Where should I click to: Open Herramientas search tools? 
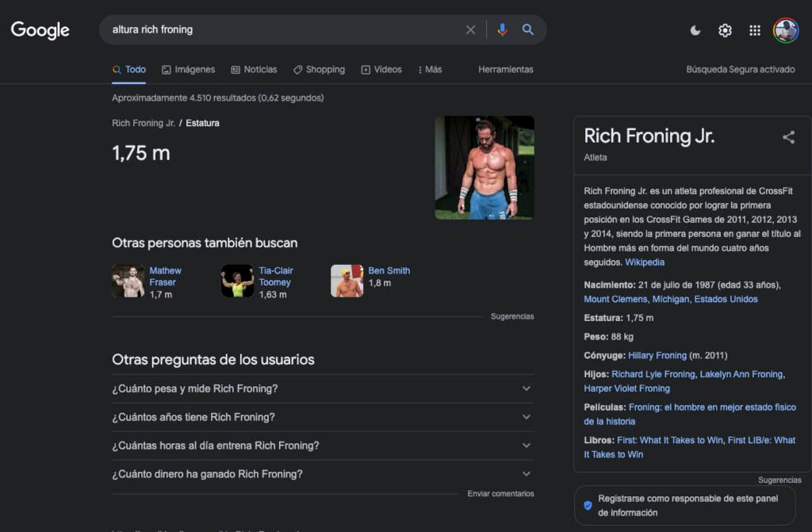tap(505, 70)
